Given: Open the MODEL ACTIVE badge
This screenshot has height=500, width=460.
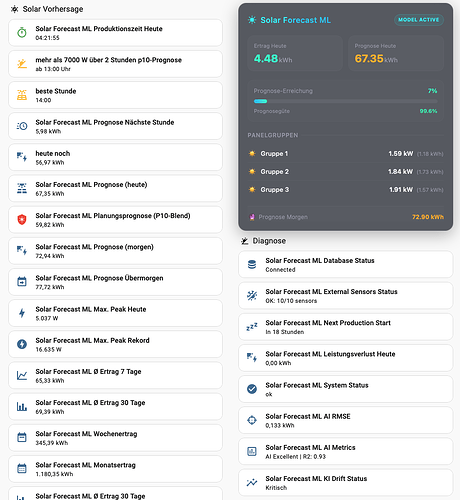Looking at the screenshot, I should click(x=419, y=20).
